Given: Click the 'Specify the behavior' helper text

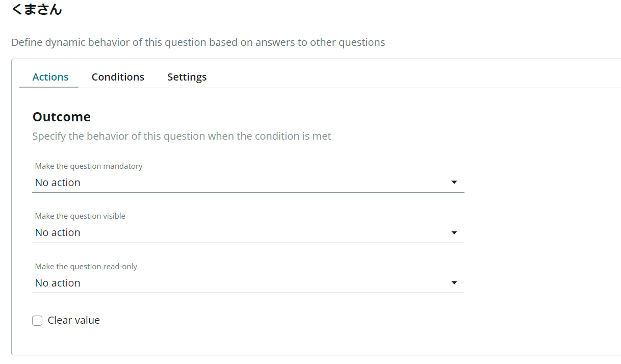Looking at the screenshot, I should click(x=182, y=136).
